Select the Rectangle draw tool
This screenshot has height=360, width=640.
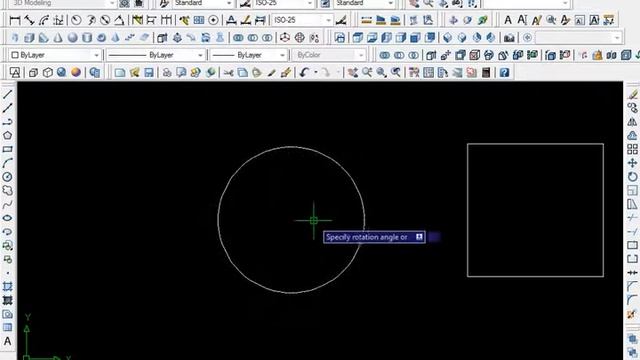click(x=7, y=149)
